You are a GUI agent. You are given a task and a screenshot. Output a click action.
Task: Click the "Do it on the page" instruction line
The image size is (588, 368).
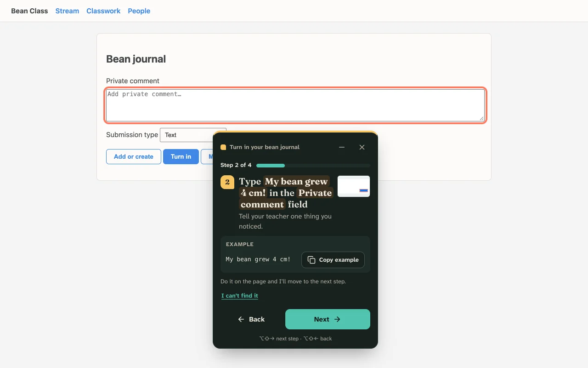[x=283, y=281]
